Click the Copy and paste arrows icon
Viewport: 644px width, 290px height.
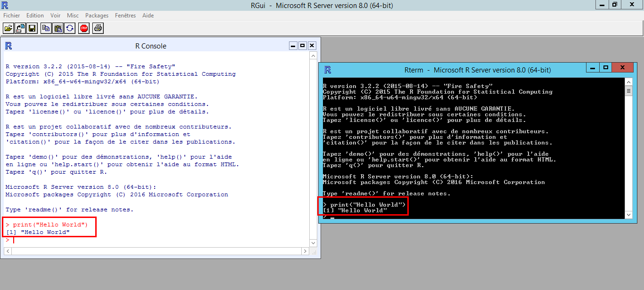(70, 28)
